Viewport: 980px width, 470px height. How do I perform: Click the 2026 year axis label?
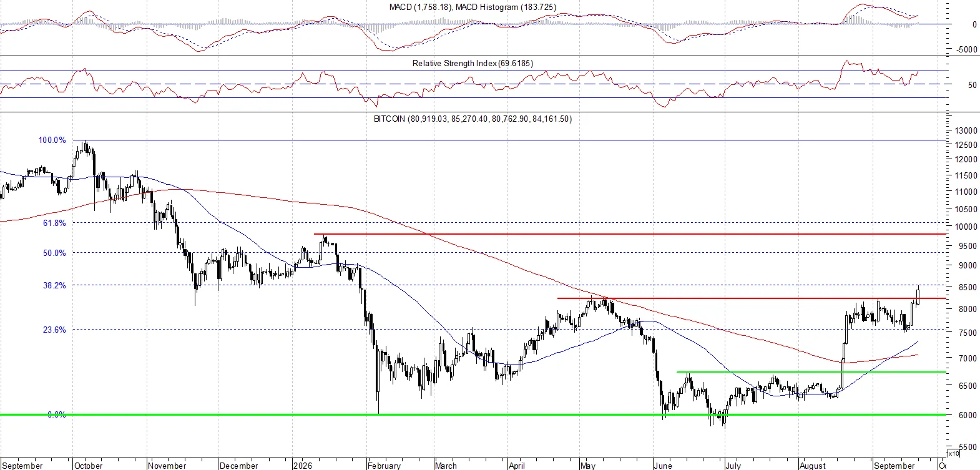point(303,466)
